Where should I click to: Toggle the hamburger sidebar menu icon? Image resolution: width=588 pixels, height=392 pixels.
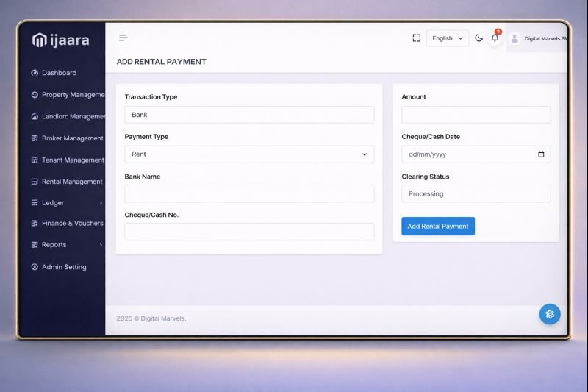click(123, 38)
